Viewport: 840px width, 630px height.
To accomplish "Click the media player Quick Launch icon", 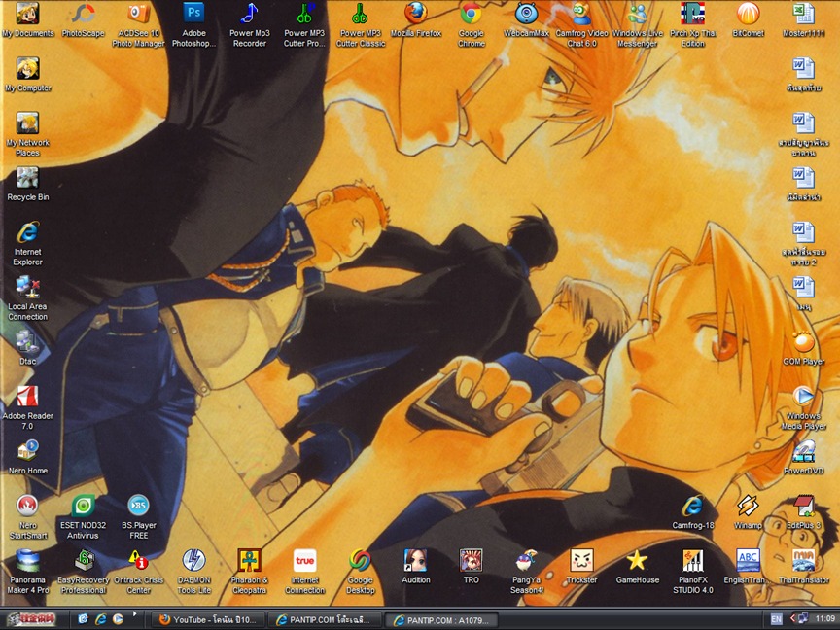I will click(118, 619).
